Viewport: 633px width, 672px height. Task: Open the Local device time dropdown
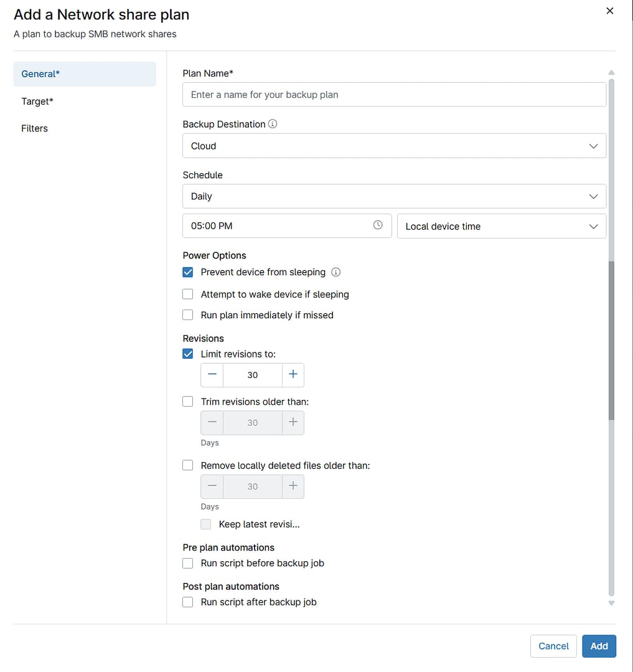point(501,226)
